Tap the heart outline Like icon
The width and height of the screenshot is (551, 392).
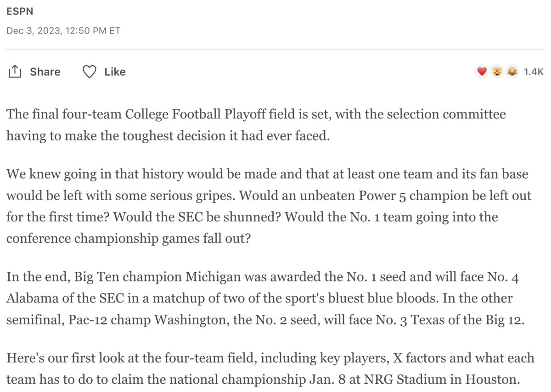(89, 72)
